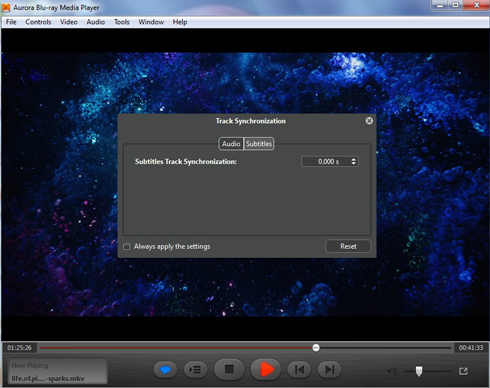Switch to the Audio tab
The image size is (490, 388).
[x=231, y=144]
